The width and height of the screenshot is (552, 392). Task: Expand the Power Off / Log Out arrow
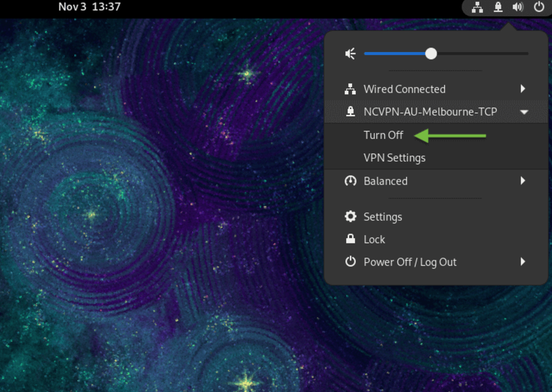point(523,262)
